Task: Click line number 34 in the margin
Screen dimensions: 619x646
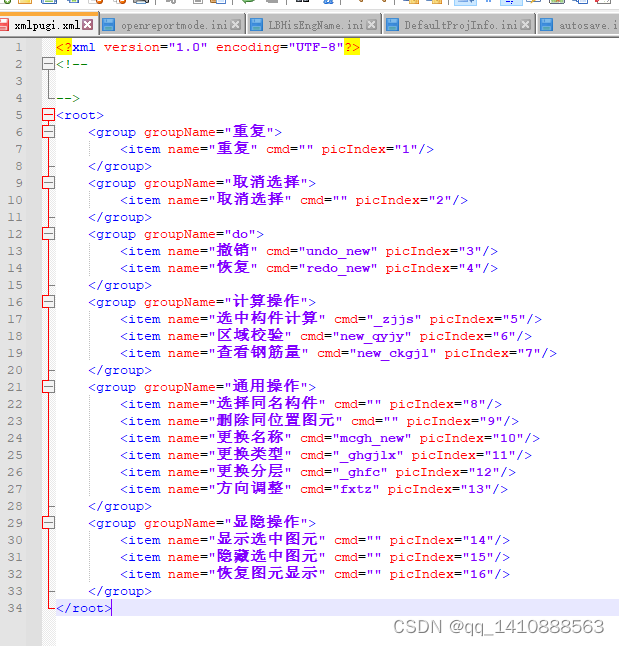Action: pos(15,608)
